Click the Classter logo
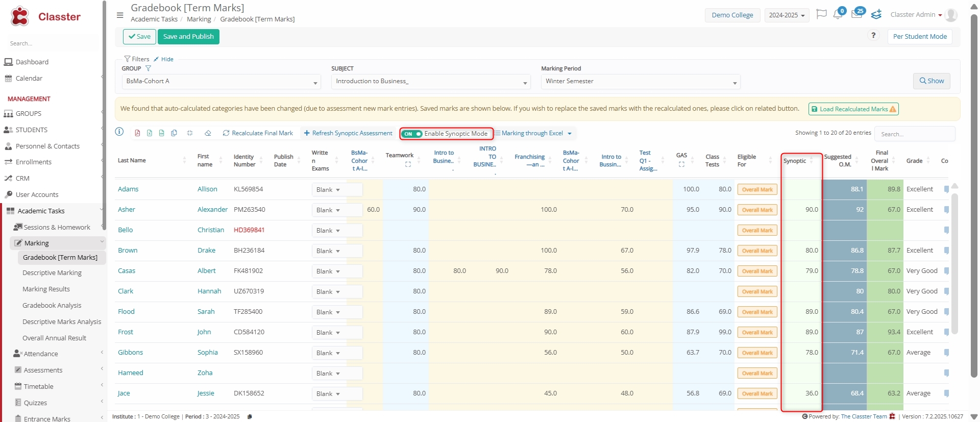The height and width of the screenshot is (422, 980). (x=45, y=16)
